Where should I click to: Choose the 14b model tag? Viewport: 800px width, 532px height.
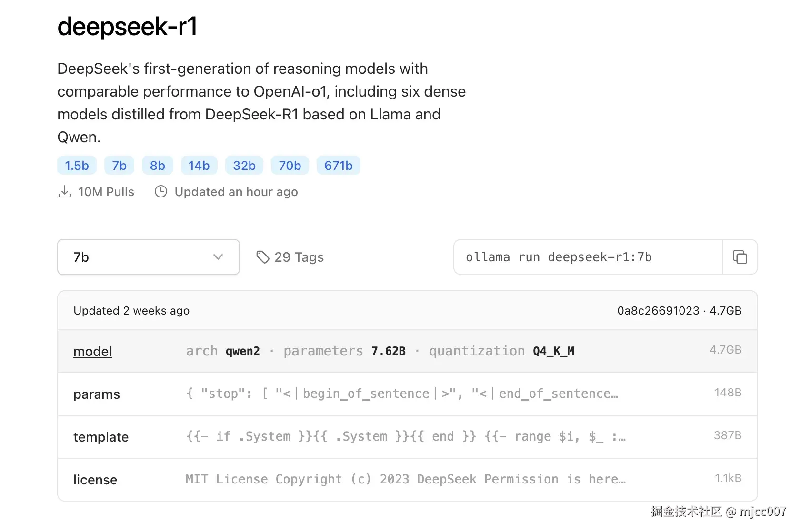(199, 166)
